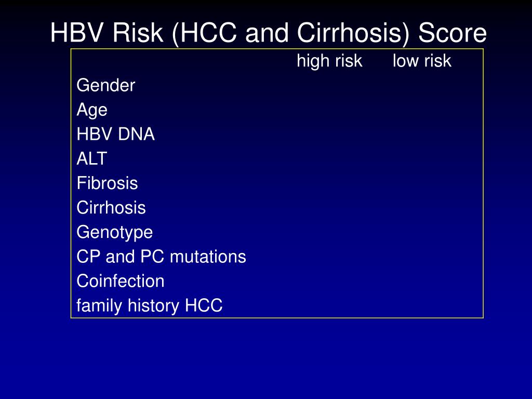Click the Gender row label
Screen dimensions: 532x399
(x=106, y=85)
